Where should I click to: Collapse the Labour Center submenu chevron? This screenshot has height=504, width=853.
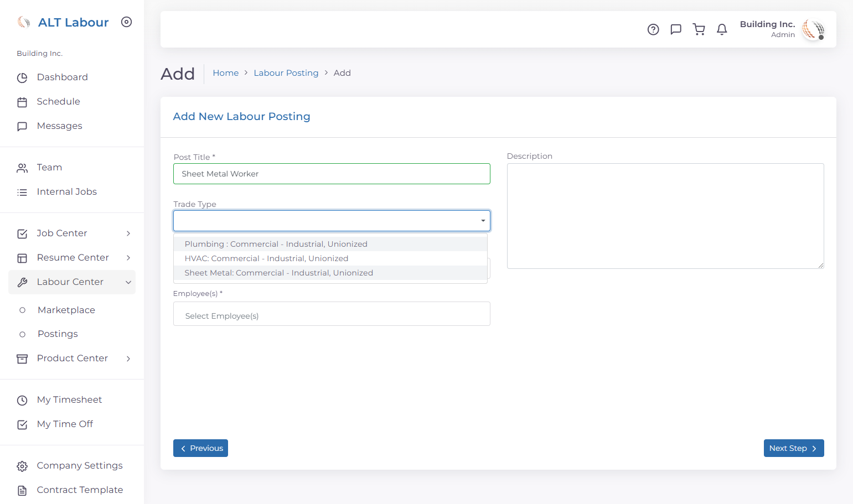pyautogui.click(x=128, y=282)
